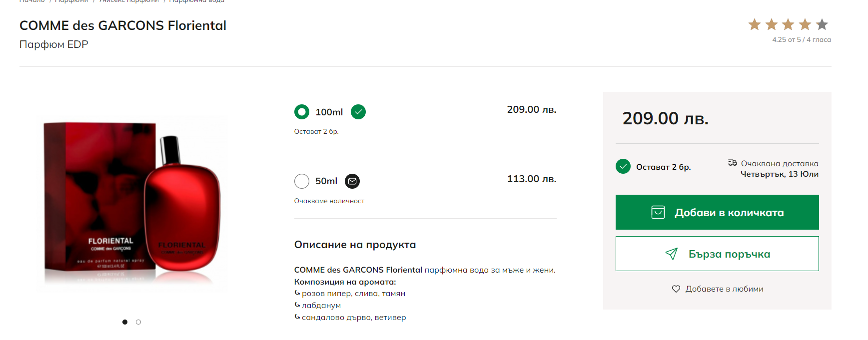Click green stock checkmark in price box

click(x=623, y=166)
